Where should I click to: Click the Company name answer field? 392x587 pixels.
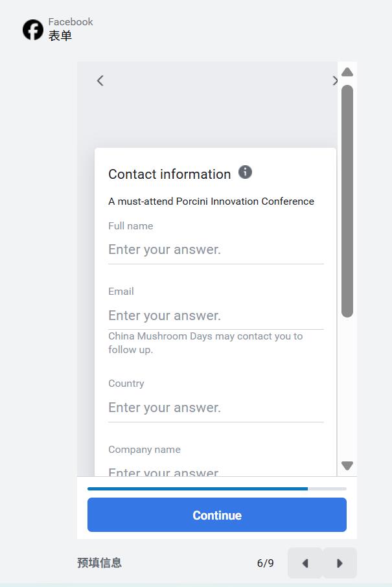click(x=216, y=471)
